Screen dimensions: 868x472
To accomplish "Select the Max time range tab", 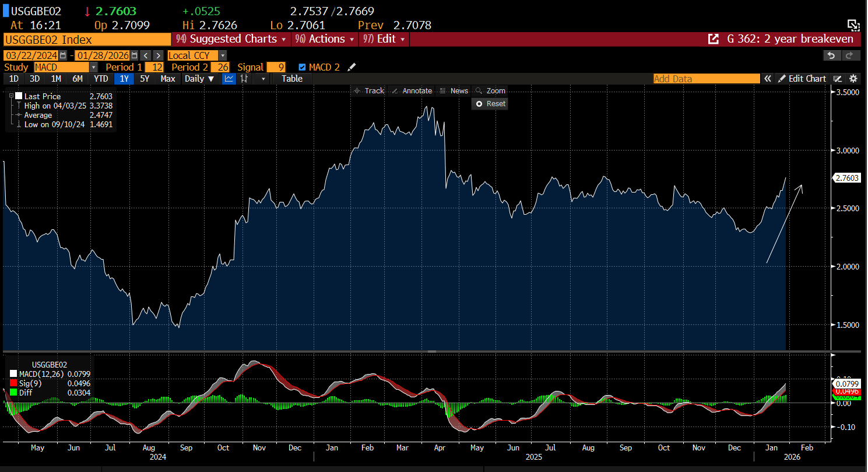I will click(x=168, y=79).
